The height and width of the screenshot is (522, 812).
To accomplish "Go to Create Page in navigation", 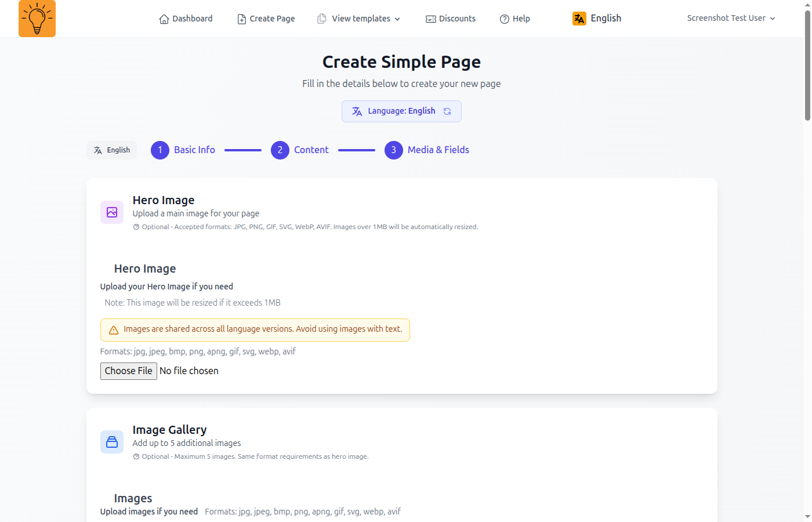I will 266,19.
